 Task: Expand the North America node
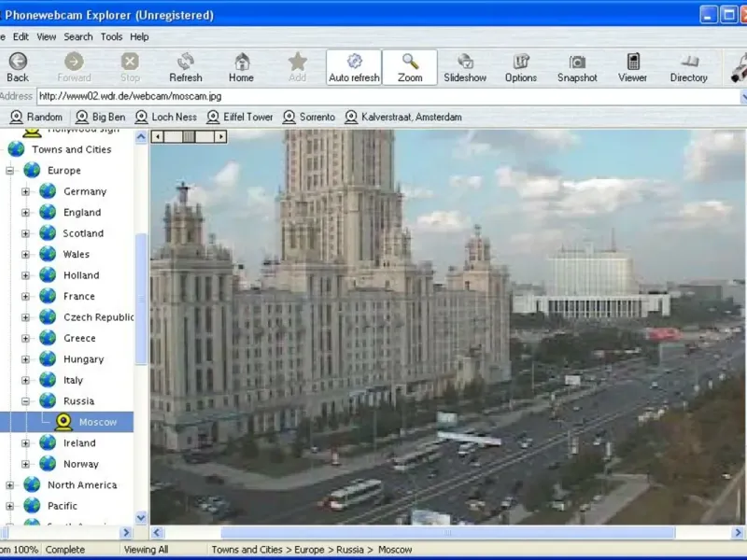click(x=10, y=485)
